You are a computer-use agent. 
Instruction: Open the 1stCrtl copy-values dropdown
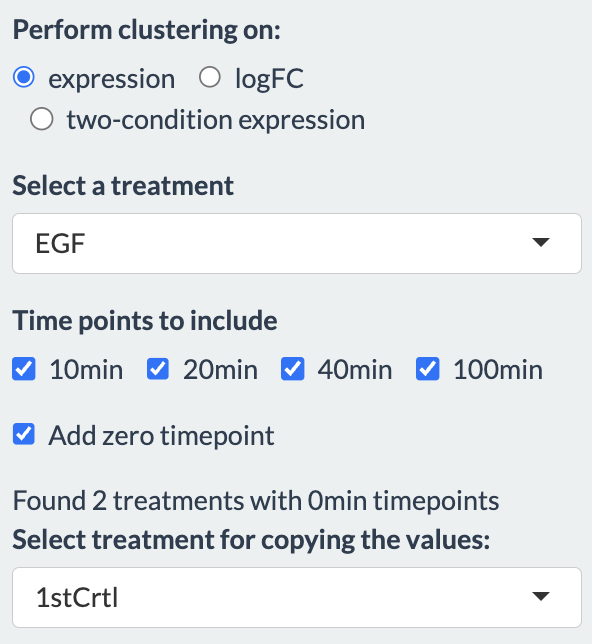pos(297,598)
